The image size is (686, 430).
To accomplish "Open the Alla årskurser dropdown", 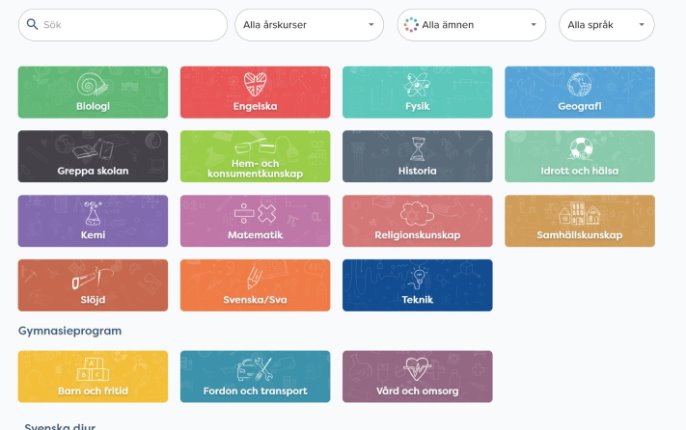I will [x=309, y=25].
